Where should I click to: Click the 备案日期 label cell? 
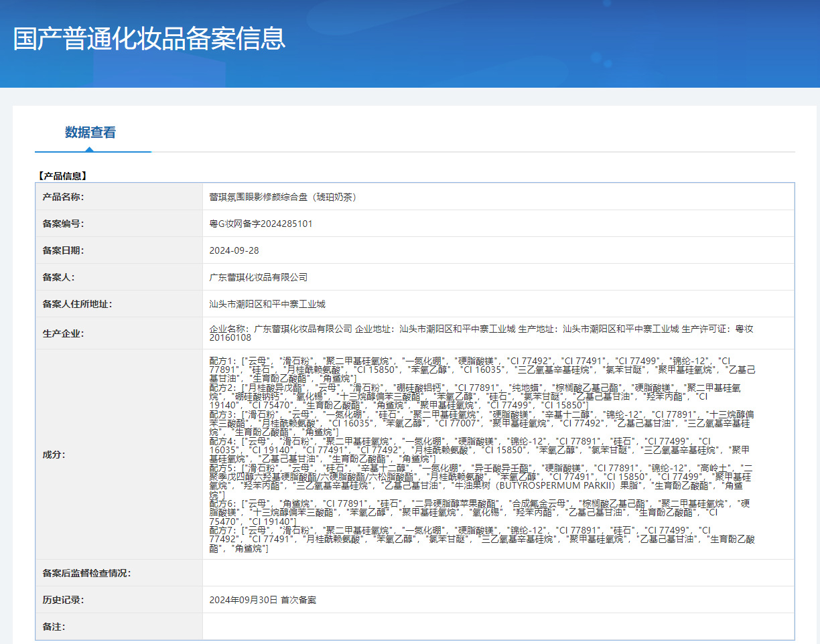[x=119, y=250]
